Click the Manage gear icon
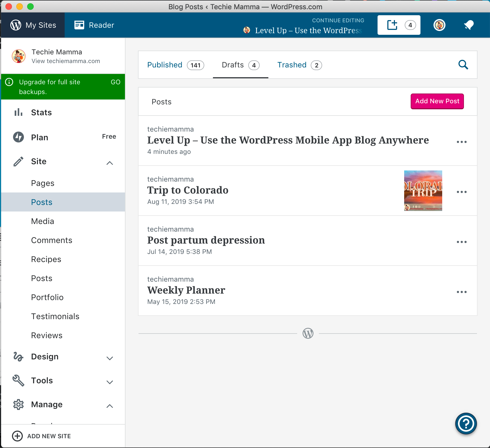 [18, 405]
